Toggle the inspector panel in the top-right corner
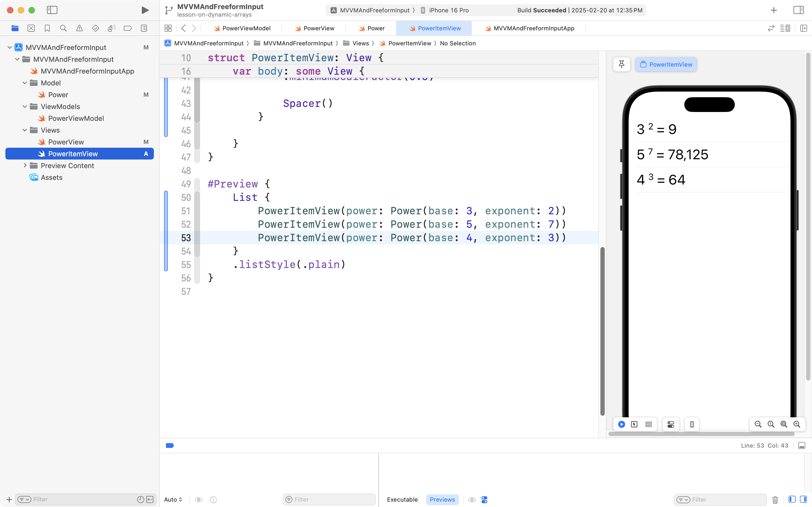 pyautogui.click(x=798, y=10)
